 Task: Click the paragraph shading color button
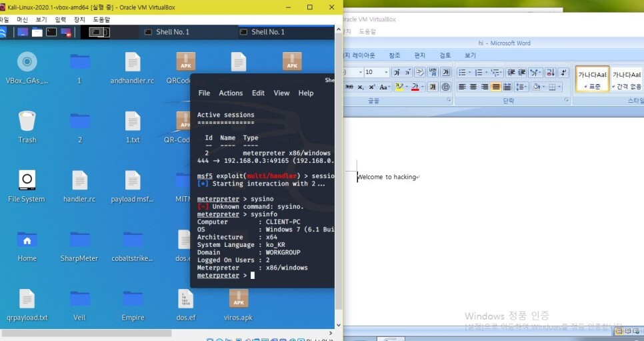537,87
